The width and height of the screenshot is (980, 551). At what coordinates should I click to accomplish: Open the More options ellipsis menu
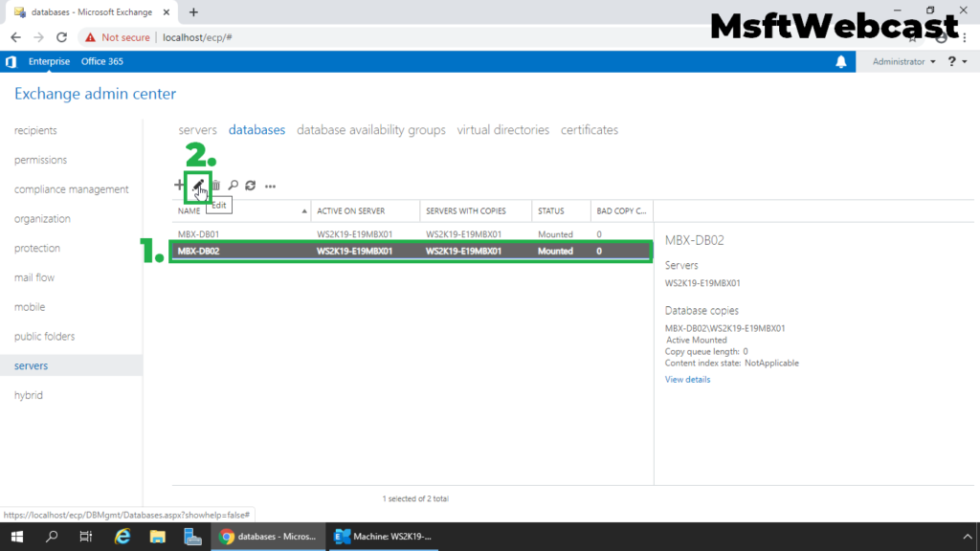coord(270,187)
